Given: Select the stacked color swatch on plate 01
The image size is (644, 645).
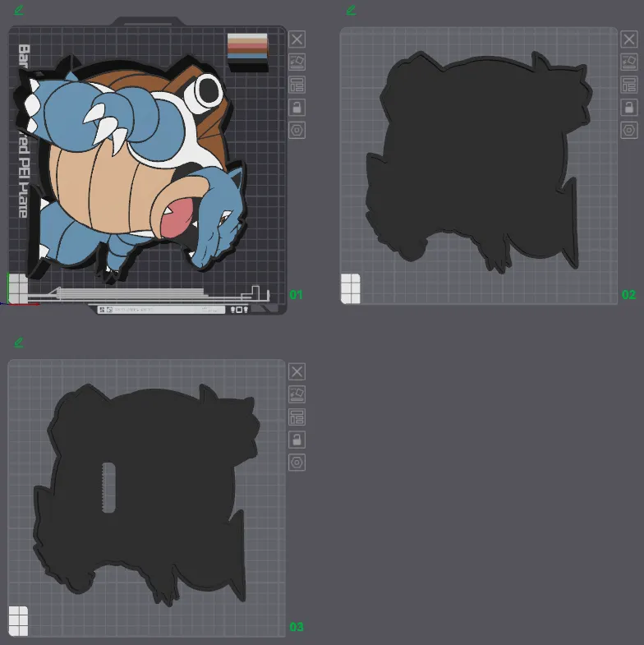Looking at the screenshot, I should (x=247, y=53).
